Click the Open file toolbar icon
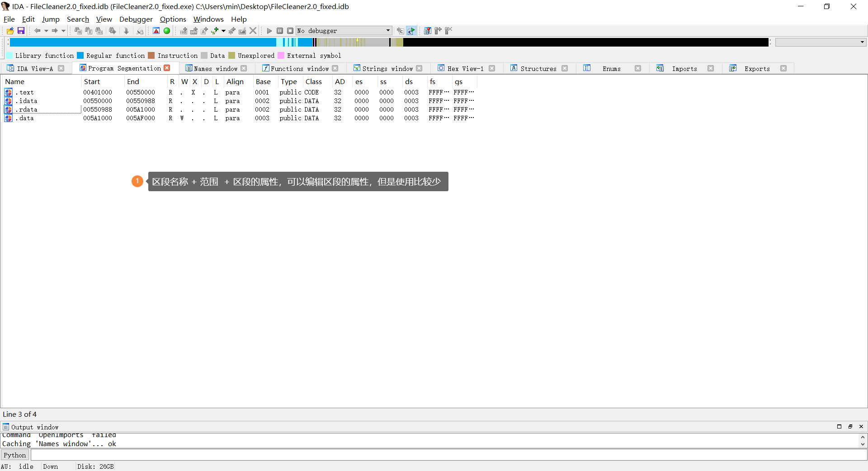Screen dimensions: 868x471 click(x=10, y=31)
